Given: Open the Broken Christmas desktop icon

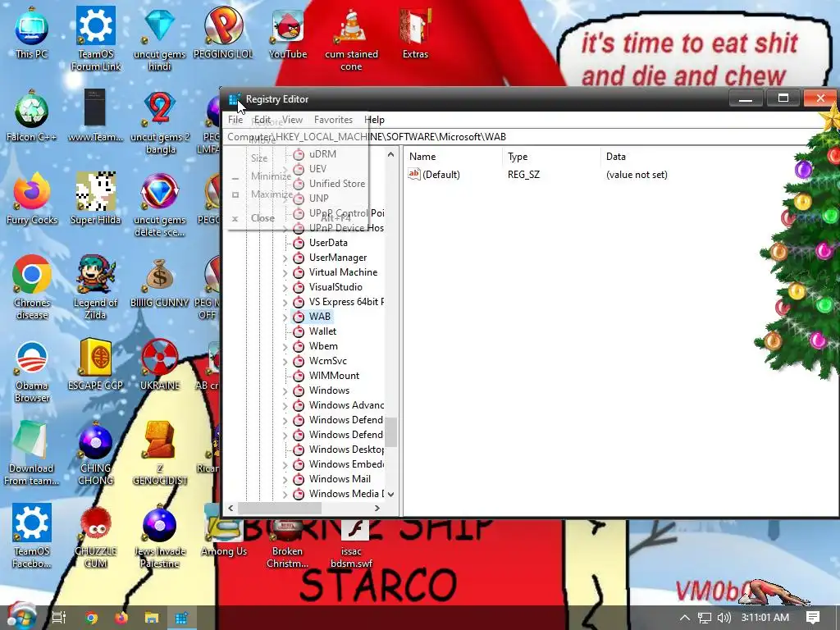Looking at the screenshot, I should pyautogui.click(x=287, y=543).
